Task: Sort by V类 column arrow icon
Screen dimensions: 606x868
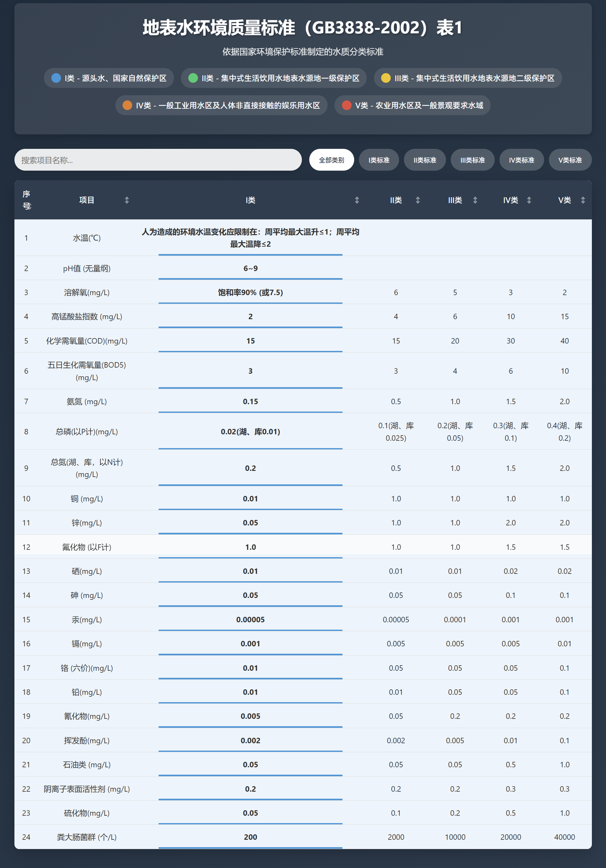Action: pyautogui.click(x=583, y=200)
